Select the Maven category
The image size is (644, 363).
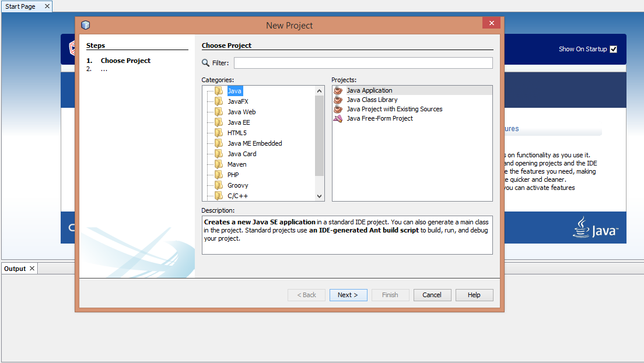[x=237, y=164]
